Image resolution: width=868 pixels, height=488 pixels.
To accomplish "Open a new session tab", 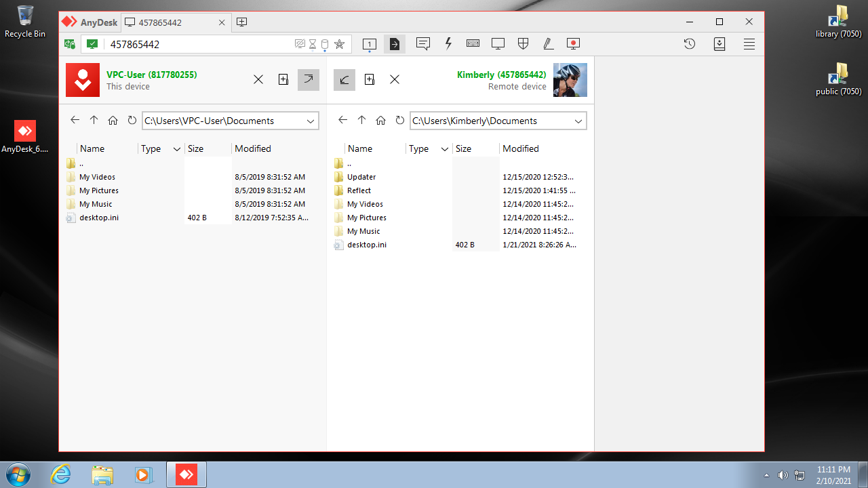I will [x=241, y=22].
